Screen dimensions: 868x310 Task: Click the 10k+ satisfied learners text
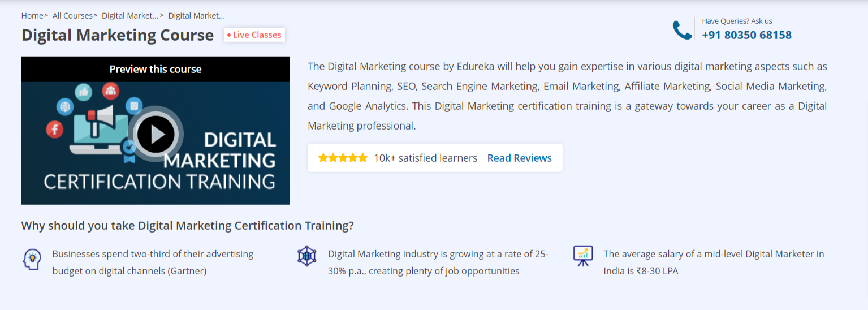tap(425, 158)
